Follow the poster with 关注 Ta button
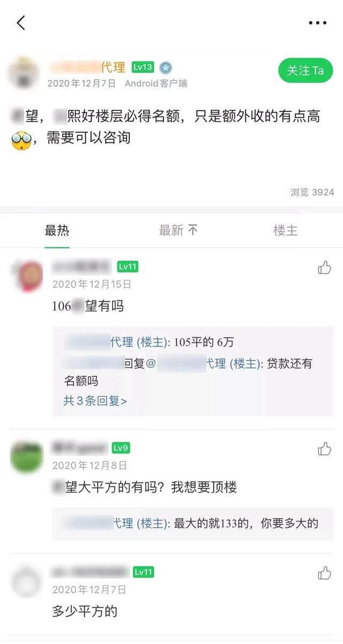Screen dimensions: 343x644 click(x=305, y=70)
